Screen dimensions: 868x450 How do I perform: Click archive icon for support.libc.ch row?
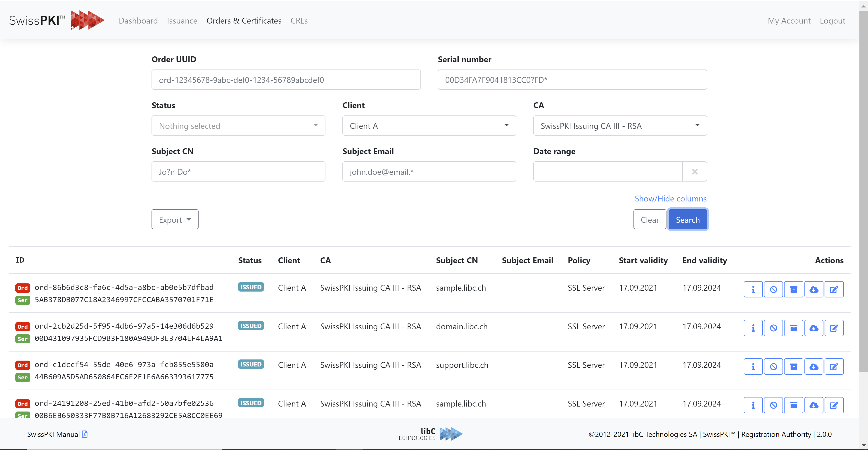coord(793,367)
